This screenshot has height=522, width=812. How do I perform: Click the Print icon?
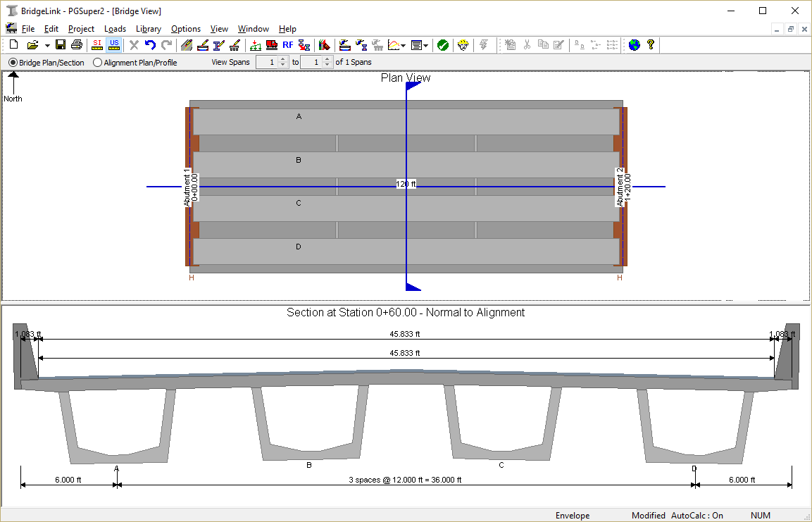pyautogui.click(x=77, y=45)
